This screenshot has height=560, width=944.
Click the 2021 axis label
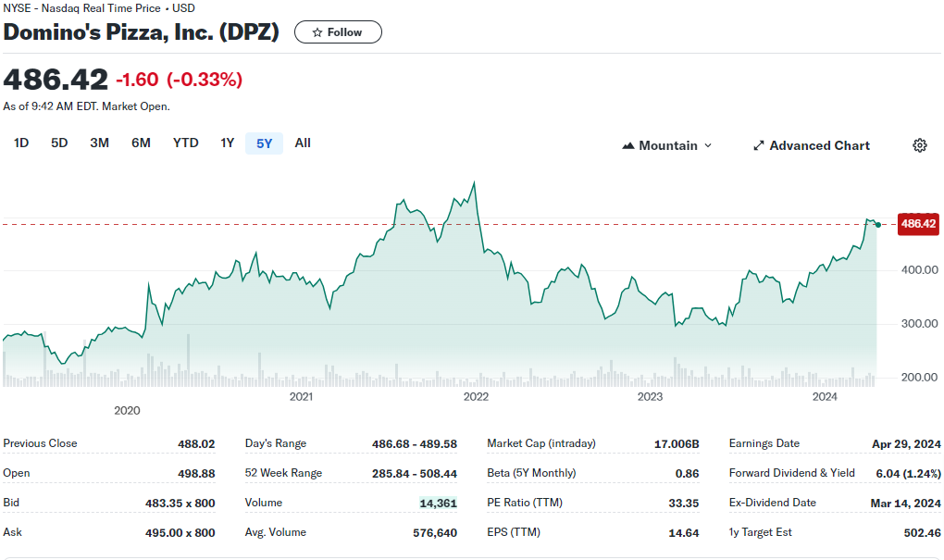(301, 397)
